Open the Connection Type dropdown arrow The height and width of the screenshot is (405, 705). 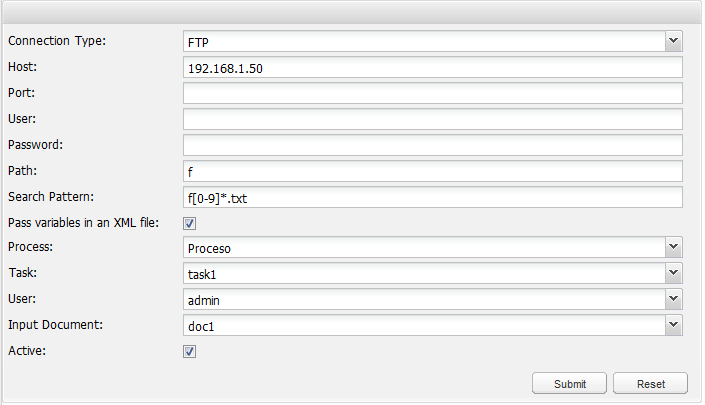coord(674,41)
